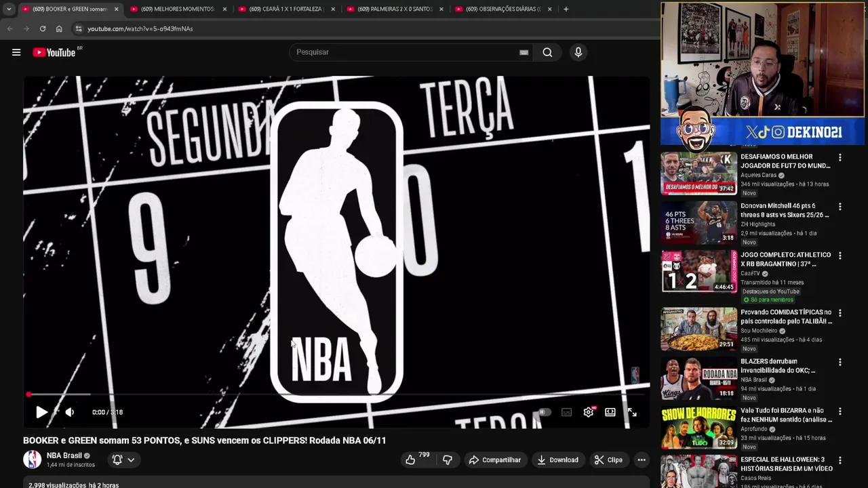Switch to CEARÁ 1 X 1 FORTALEZA tab
This screenshot has width=868, height=488.
[x=286, y=9]
